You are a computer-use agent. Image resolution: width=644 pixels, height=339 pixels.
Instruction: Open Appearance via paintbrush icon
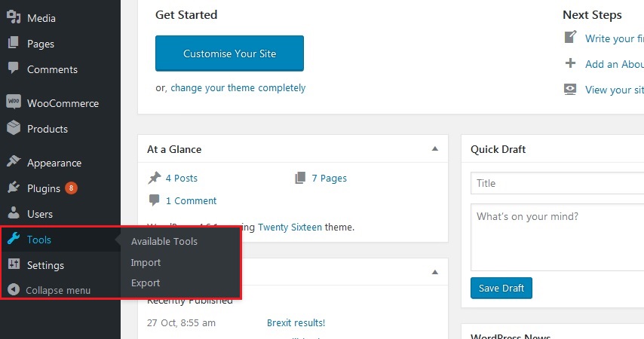tap(14, 162)
